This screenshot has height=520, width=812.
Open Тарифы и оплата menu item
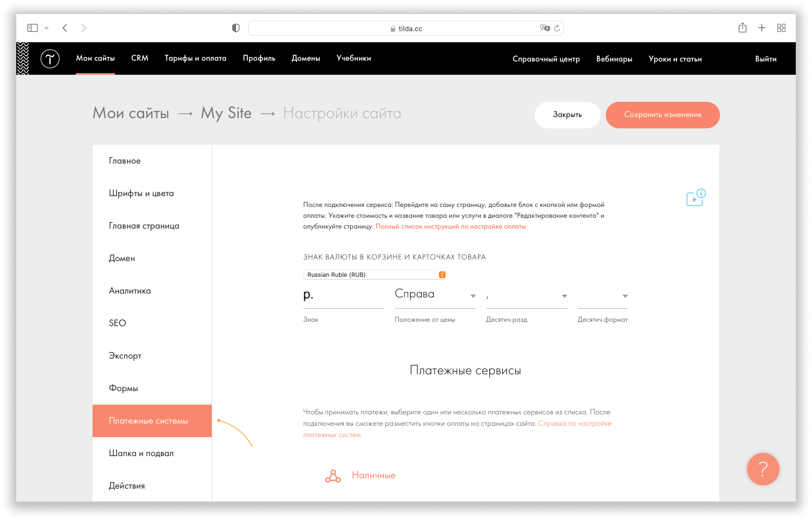(x=195, y=58)
